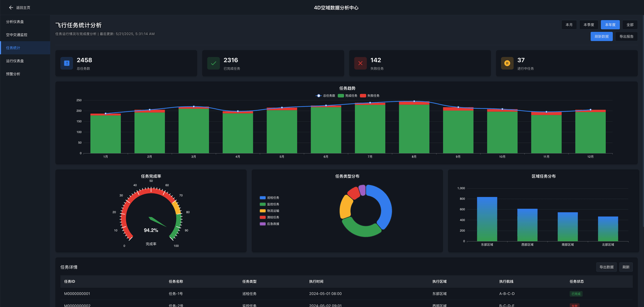Toggle 完成任务 legend in trend chart

point(347,96)
